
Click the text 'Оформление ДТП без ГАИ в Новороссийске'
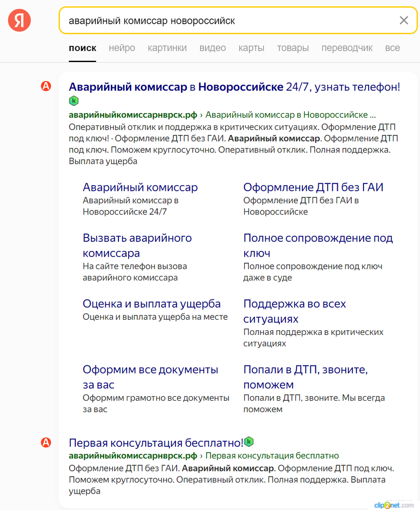(x=301, y=206)
